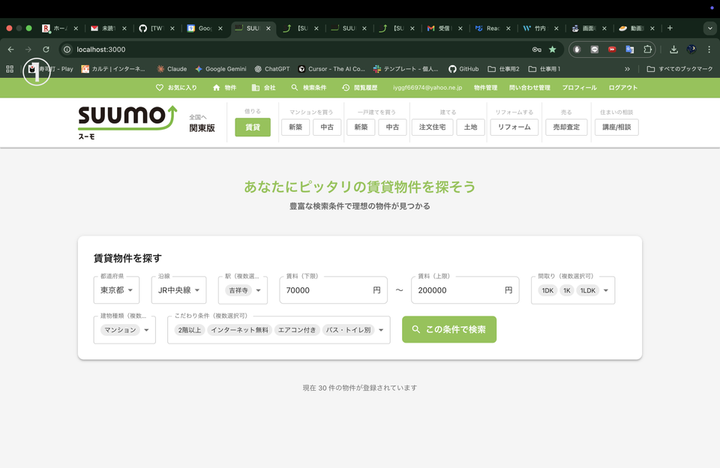Open 物件管理 in the green navbar
The image size is (720, 468).
(x=485, y=87)
